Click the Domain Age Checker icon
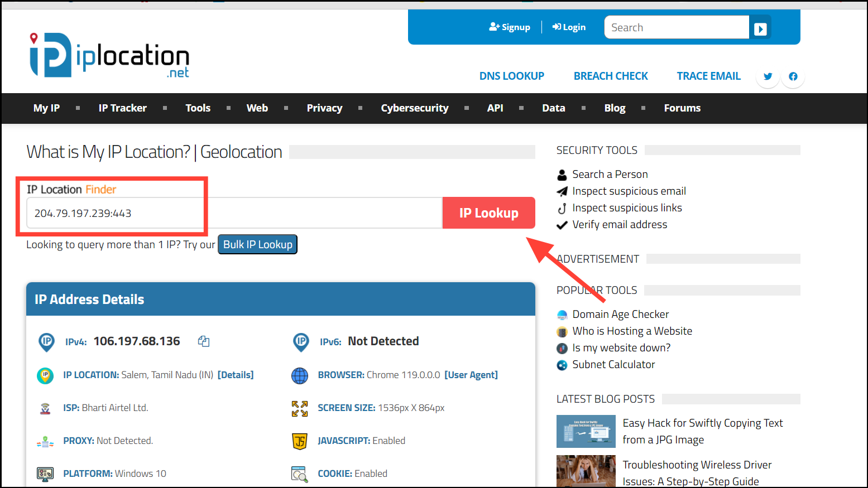This screenshot has width=868, height=488. click(x=562, y=315)
